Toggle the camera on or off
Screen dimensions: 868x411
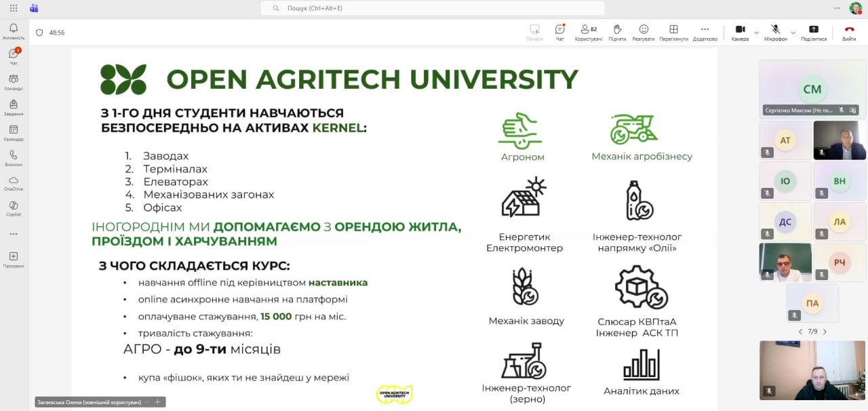pos(740,32)
